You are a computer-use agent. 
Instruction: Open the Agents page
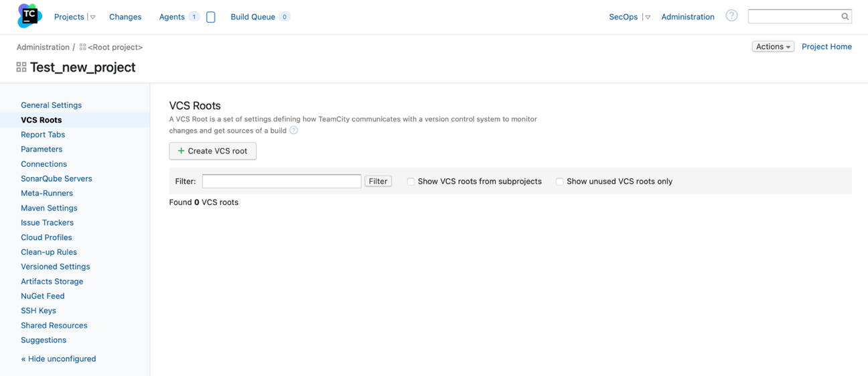171,17
